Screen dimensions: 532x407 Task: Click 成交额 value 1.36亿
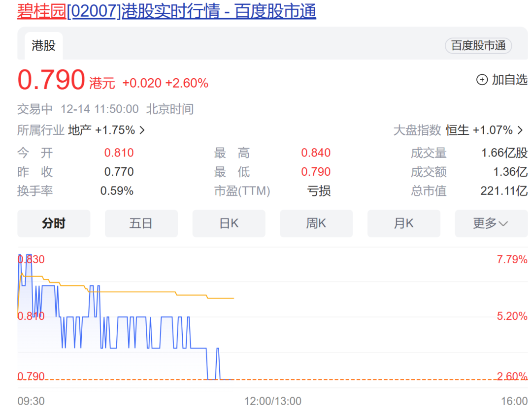pyautogui.click(x=510, y=172)
